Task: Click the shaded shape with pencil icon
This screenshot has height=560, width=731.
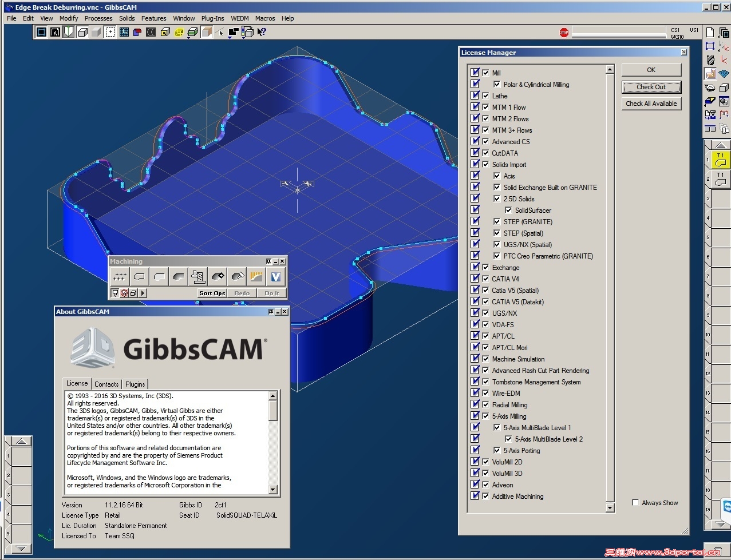Action: point(237,277)
